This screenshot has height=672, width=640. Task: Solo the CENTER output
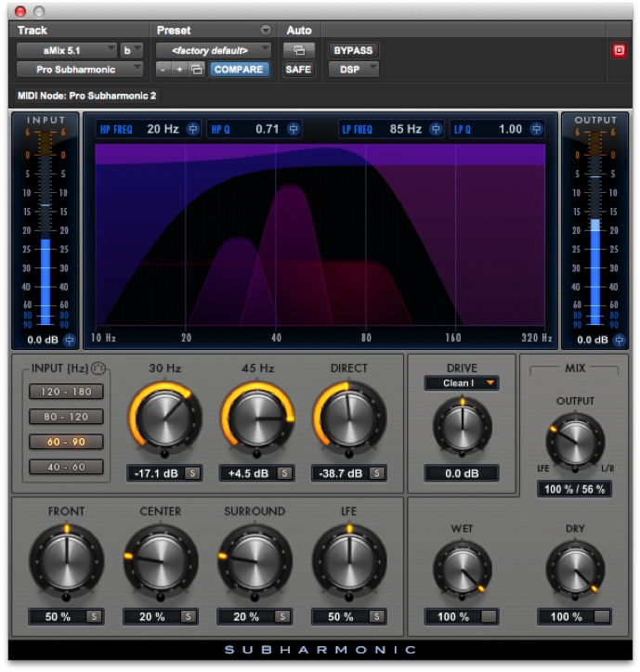189,616
